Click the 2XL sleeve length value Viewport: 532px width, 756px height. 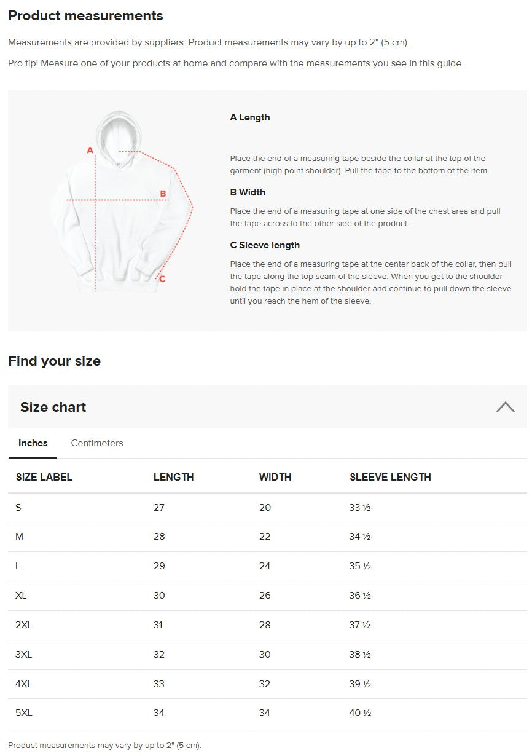360,625
